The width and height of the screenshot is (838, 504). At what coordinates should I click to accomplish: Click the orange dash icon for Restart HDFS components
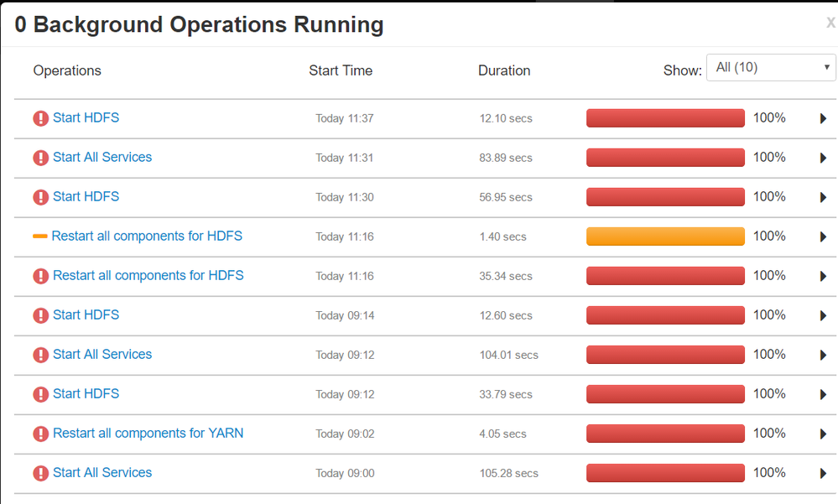39,236
